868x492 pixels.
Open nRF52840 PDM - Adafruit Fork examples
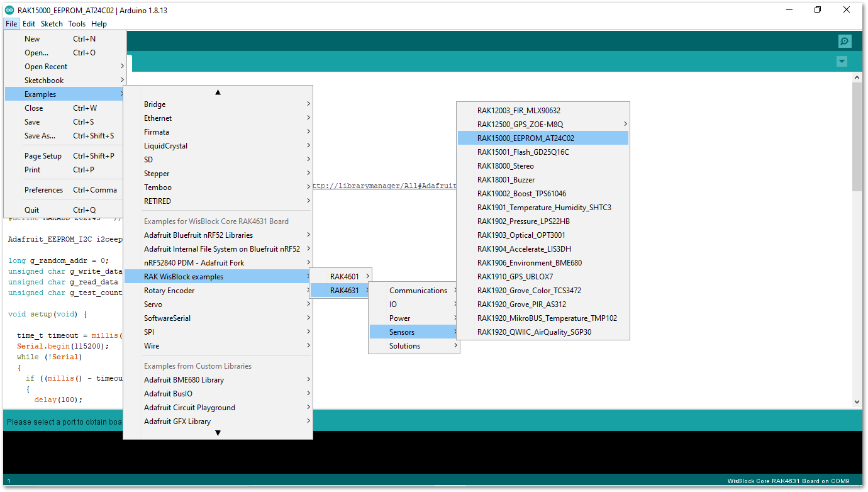(218, 263)
